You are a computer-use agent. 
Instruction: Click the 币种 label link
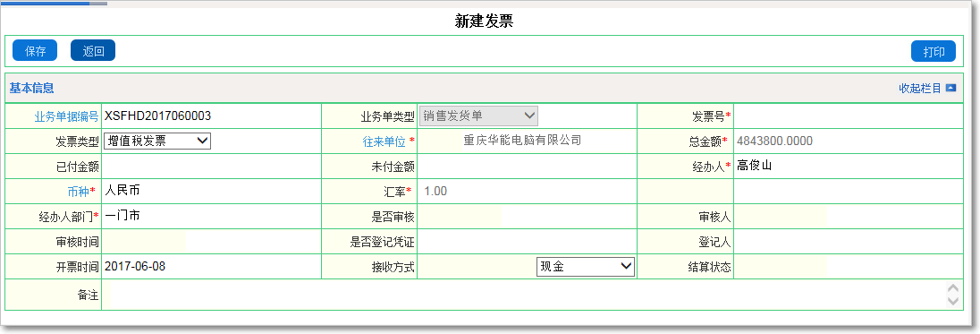click(x=78, y=191)
